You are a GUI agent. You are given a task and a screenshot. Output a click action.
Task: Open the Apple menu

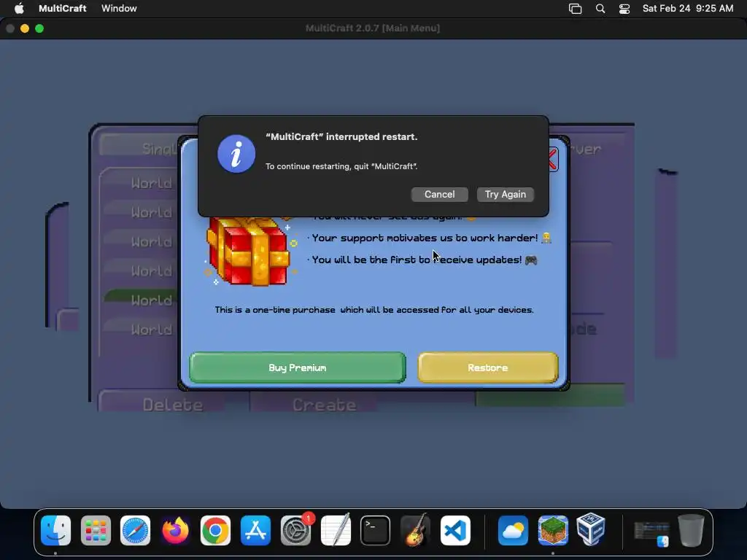pos(19,9)
